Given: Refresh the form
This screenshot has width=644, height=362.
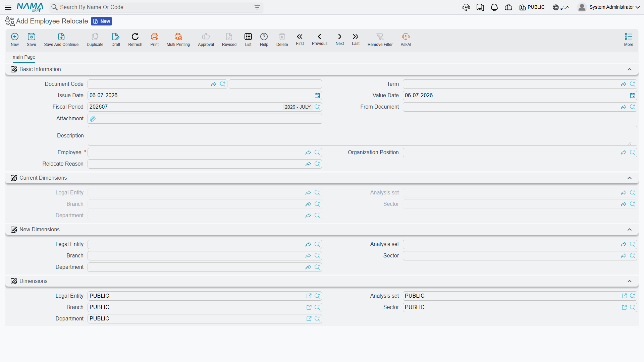Looking at the screenshot, I should 135,40.
